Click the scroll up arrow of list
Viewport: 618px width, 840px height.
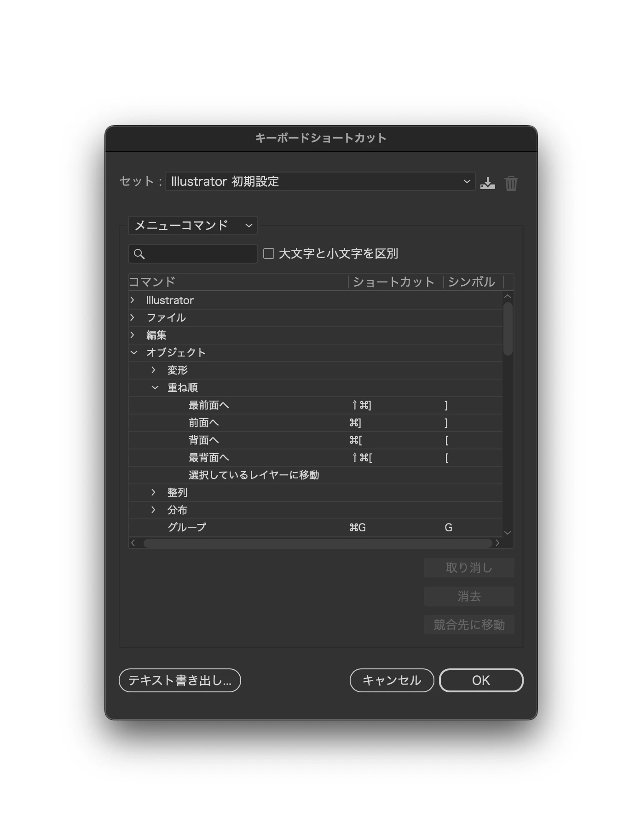point(508,296)
